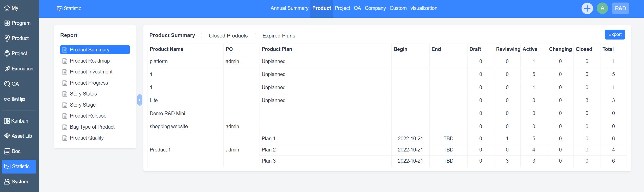The height and width of the screenshot is (192, 644).
Task: Click the My home icon in sidebar
Action: pos(7,8)
